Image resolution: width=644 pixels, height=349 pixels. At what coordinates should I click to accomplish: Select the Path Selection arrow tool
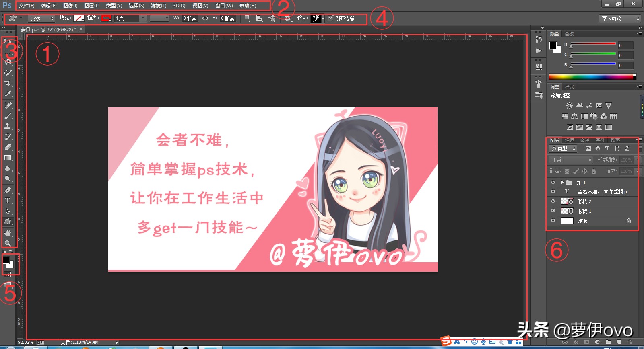tap(8, 211)
